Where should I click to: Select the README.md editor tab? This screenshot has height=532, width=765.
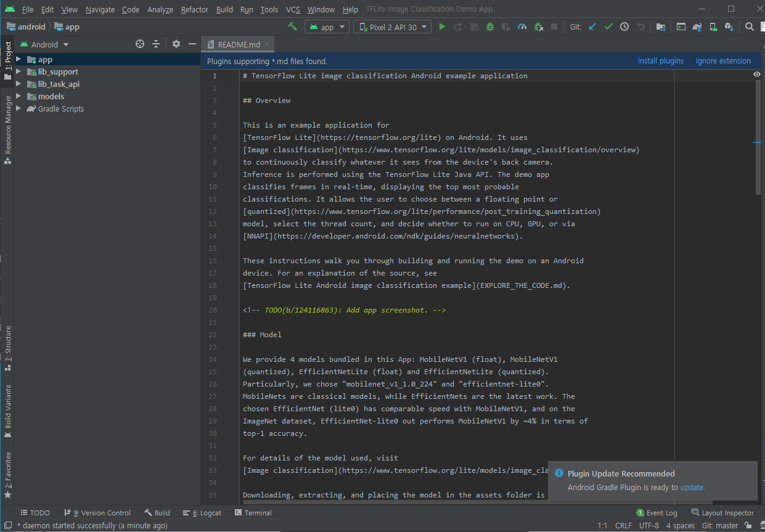[x=239, y=44]
